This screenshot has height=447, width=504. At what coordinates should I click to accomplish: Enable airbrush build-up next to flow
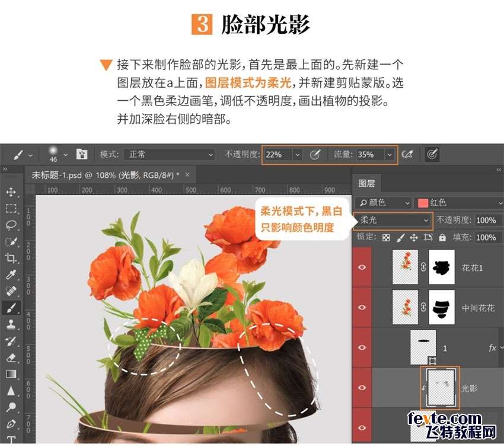(x=407, y=154)
